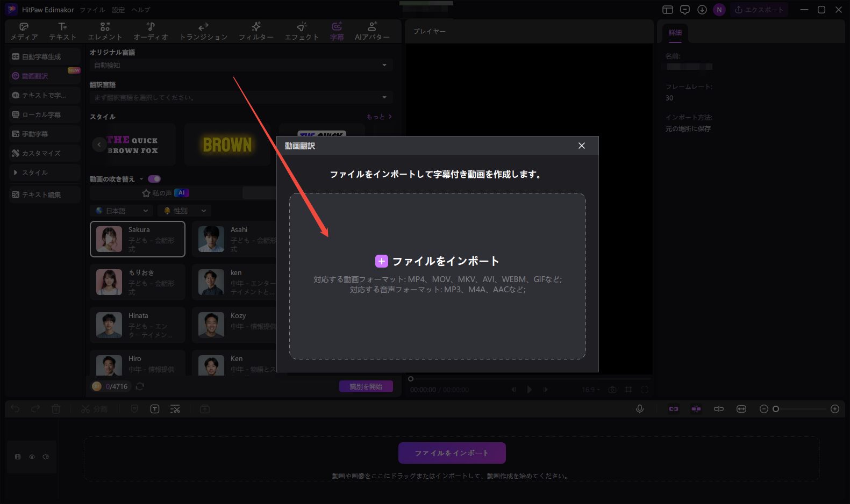Enter fullscreen in the player

pos(645,390)
